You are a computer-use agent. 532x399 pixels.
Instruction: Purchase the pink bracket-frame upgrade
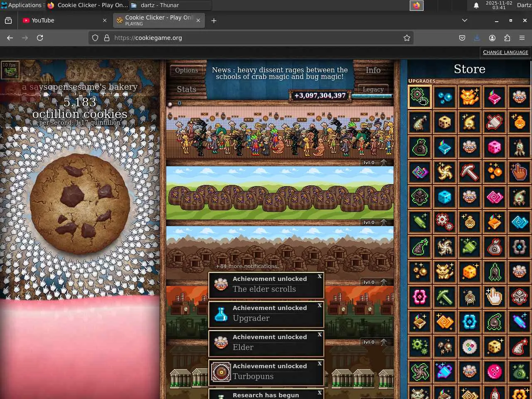click(420, 297)
